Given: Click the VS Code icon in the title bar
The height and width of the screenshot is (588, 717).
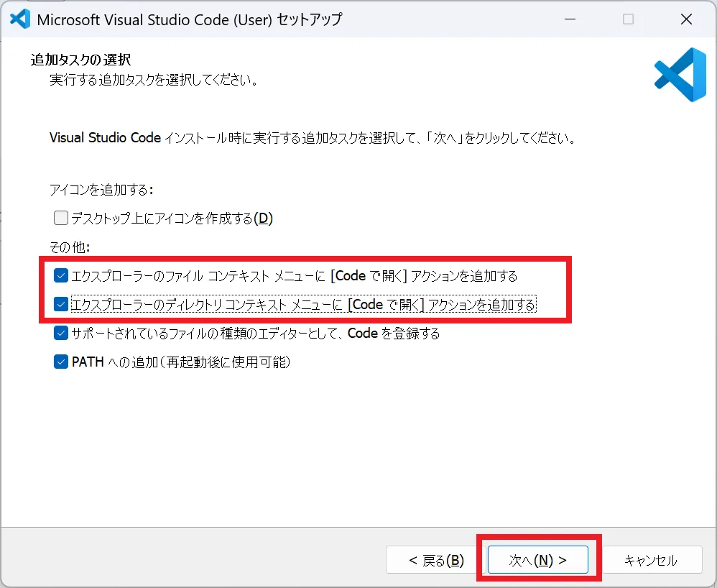Looking at the screenshot, I should (19, 19).
